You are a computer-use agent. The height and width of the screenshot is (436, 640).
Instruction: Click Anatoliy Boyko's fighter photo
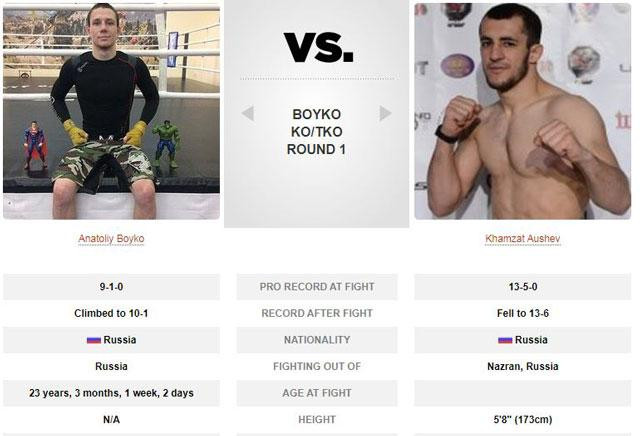point(111,111)
